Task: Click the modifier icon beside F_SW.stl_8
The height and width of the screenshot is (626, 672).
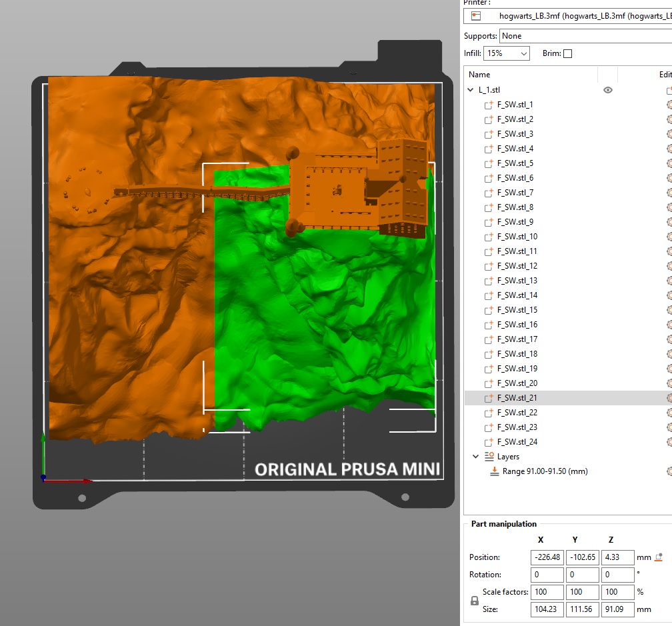Action: (x=489, y=207)
